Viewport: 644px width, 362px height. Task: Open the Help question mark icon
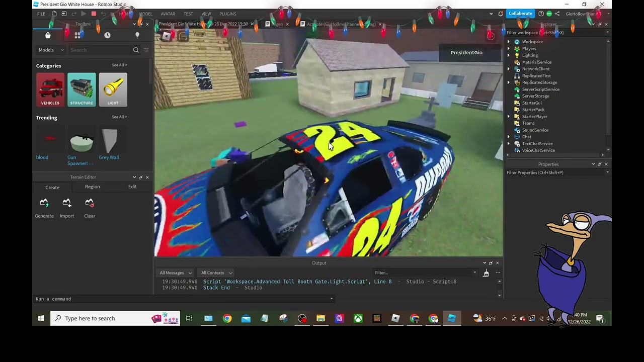coord(541,14)
